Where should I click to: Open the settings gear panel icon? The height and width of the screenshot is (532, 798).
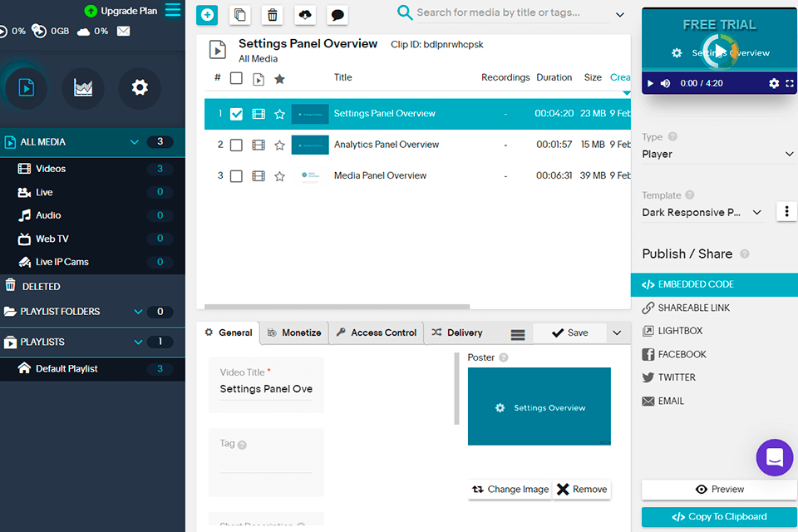point(140,88)
